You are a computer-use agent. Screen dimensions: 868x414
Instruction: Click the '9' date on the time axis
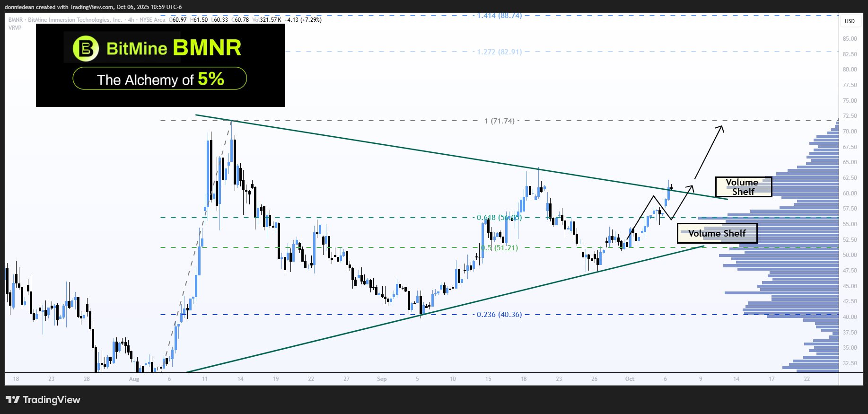click(x=701, y=379)
